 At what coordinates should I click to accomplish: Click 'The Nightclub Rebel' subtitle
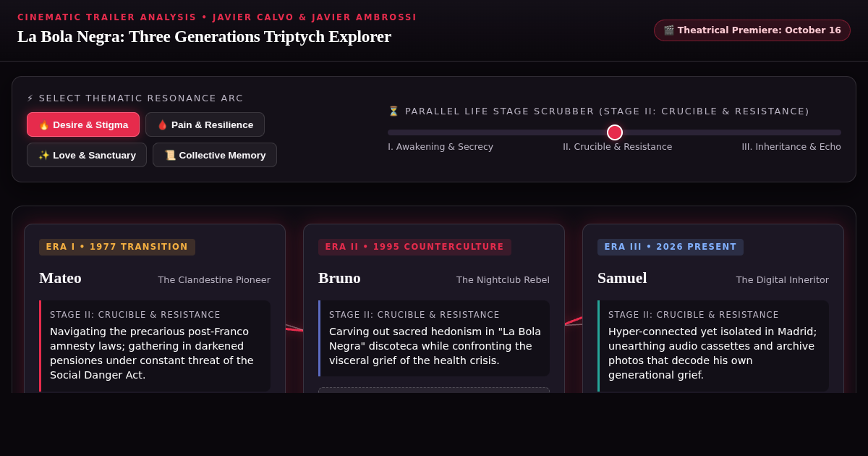(x=503, y=280)
